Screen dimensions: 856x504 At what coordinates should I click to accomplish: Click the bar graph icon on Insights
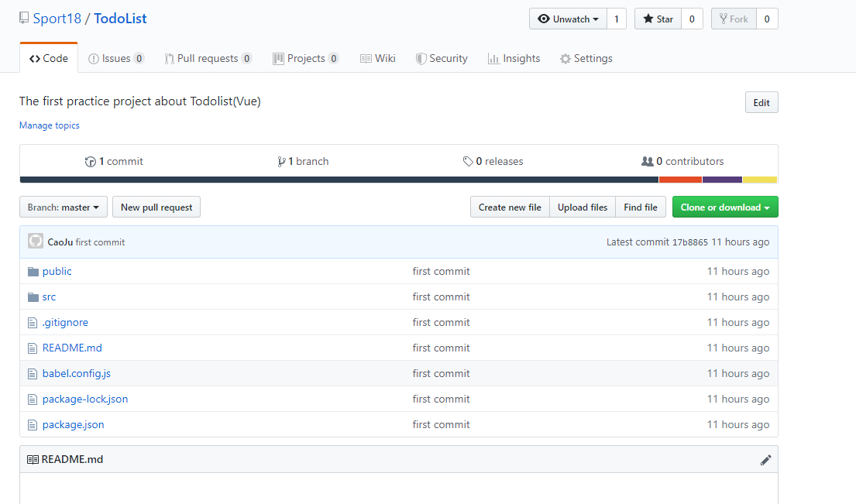(493, 59)
